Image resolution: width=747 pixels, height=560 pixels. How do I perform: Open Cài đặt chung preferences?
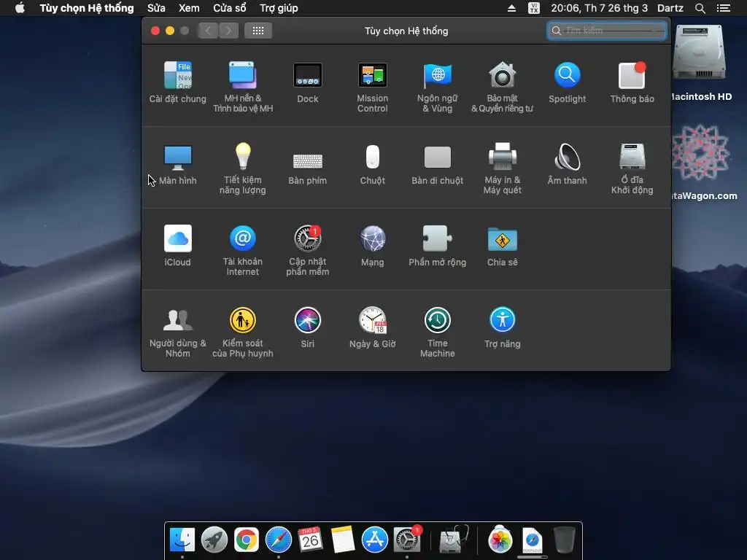178,82
